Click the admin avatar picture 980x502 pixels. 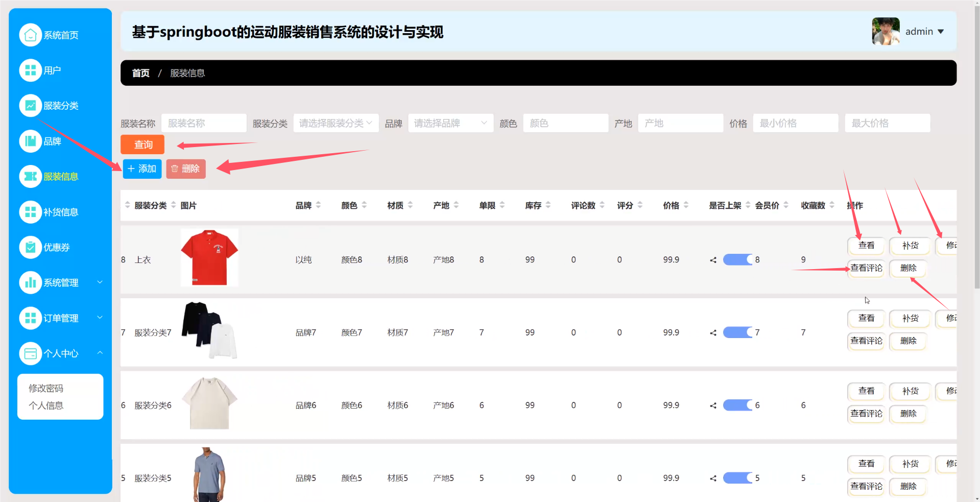(x=886, y=32)
